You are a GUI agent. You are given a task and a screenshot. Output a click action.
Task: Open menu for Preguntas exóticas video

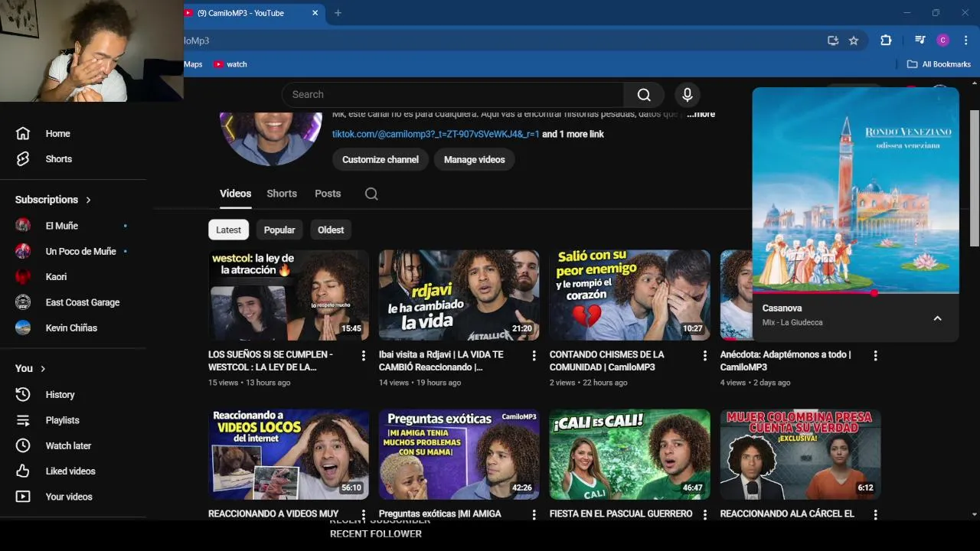(534, 514)
